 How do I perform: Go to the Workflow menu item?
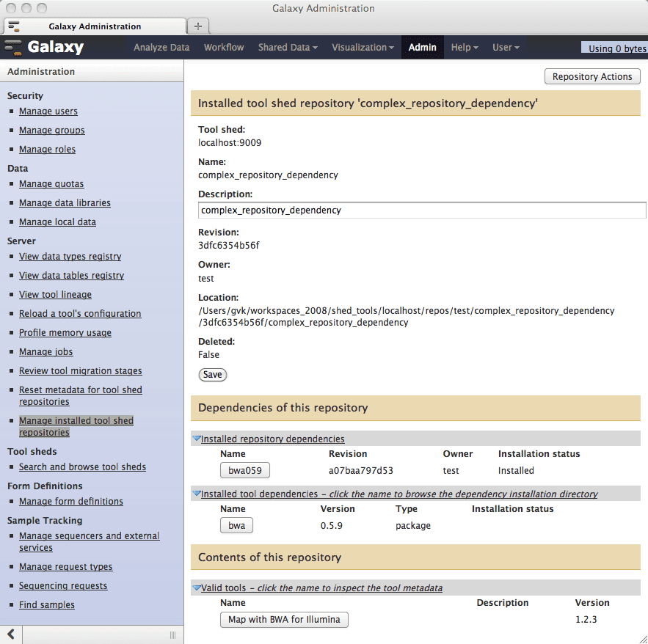point(224,48)
